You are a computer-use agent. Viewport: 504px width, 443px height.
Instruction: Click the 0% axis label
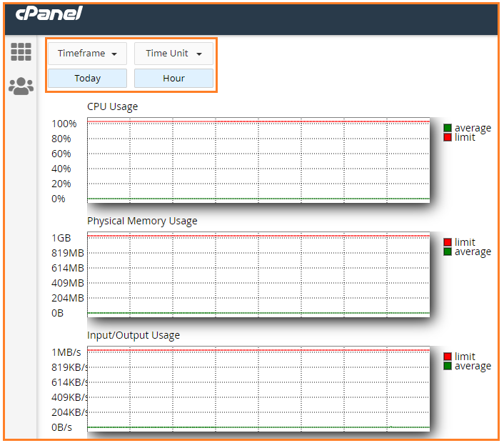tap(58, 199)
